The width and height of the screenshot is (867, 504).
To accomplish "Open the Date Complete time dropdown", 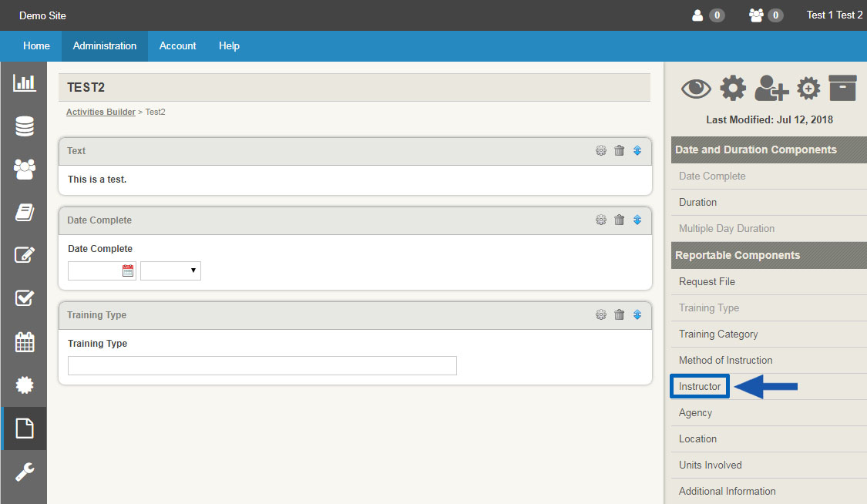I will pos(170,270).
